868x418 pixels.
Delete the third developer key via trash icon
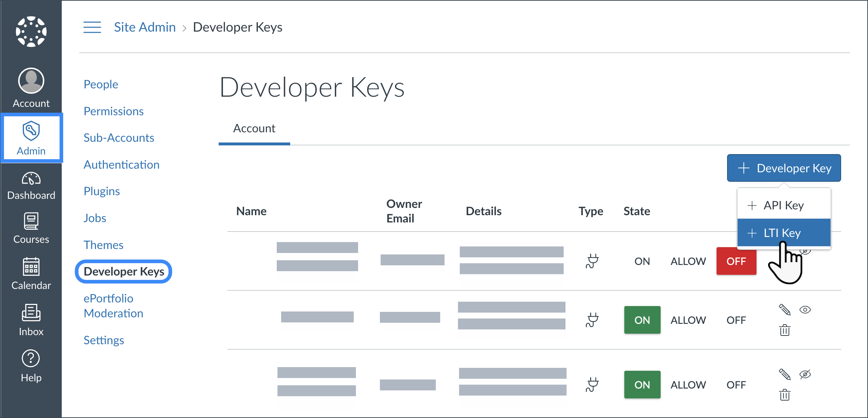point(784,395)
